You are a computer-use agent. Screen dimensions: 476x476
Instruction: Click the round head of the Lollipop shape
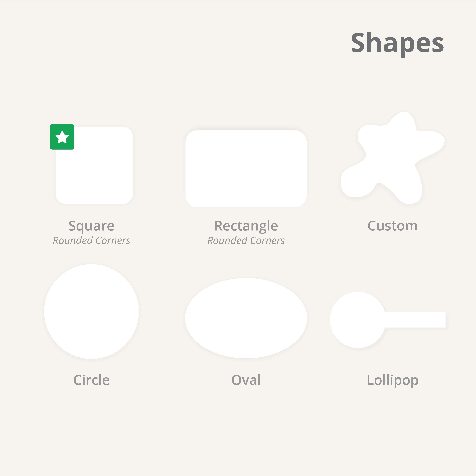[x=357, y=320]
